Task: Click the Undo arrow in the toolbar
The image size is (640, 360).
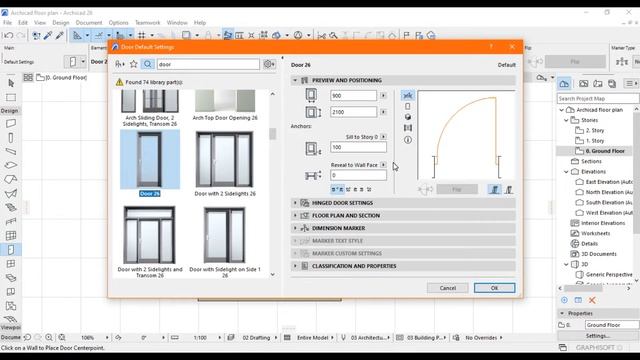Action: pos(9,36)
